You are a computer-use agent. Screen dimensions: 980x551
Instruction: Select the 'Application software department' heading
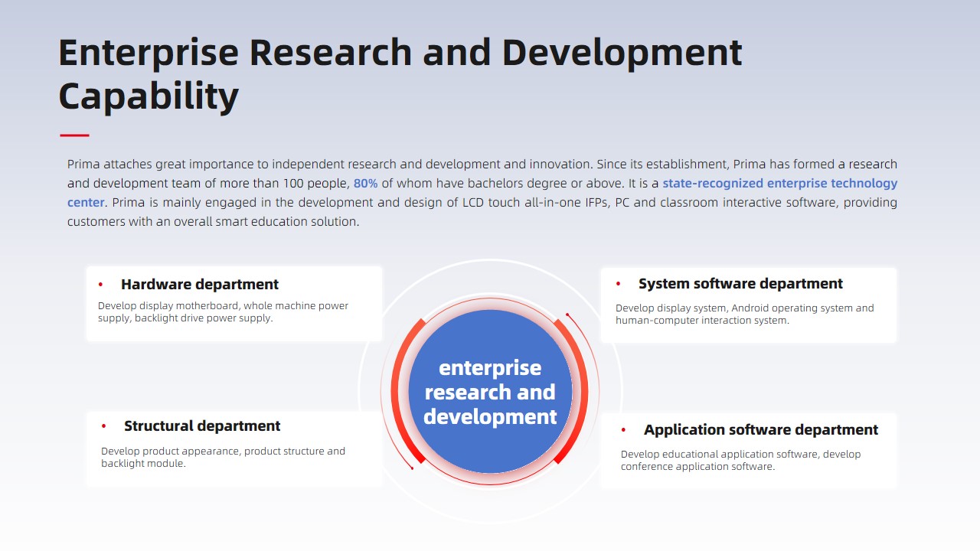tap(760, 430)
